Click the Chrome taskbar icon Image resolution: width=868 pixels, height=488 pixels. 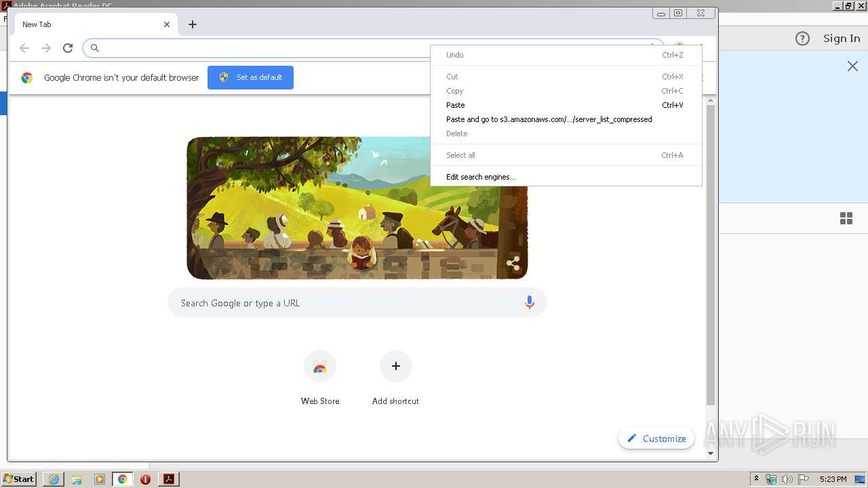[x=123, y=479]
